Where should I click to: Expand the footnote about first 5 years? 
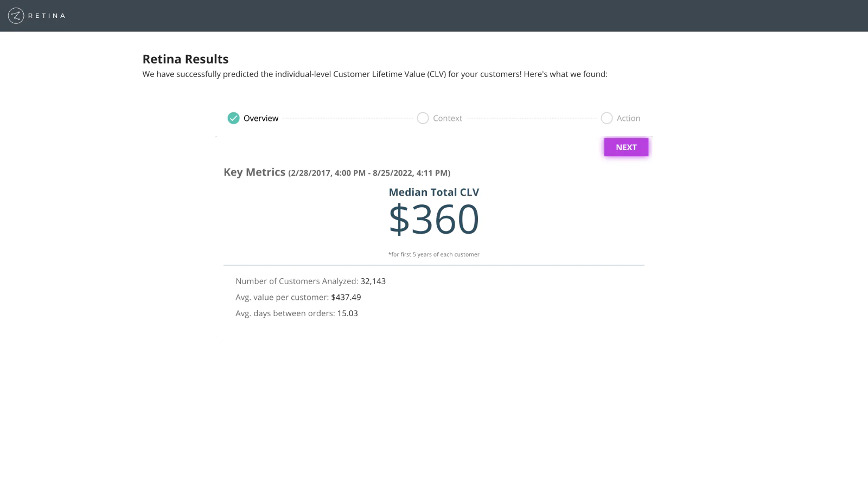(433, 254)
